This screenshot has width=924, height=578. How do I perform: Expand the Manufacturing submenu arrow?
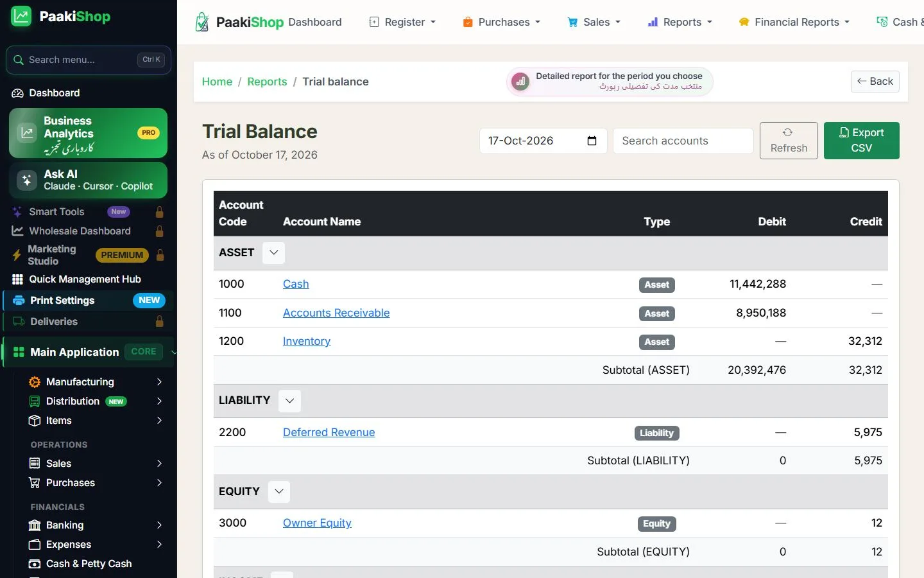[x=159, y=382]
